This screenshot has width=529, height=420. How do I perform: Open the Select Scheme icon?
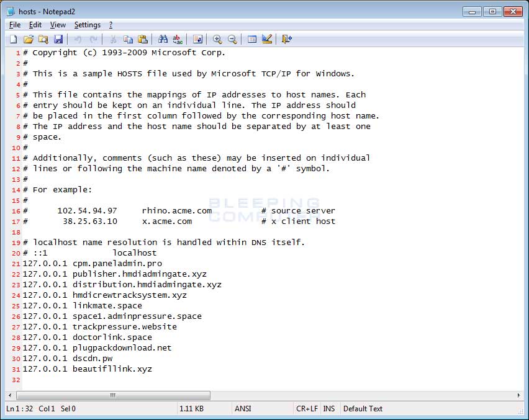(x=252, y=40)
